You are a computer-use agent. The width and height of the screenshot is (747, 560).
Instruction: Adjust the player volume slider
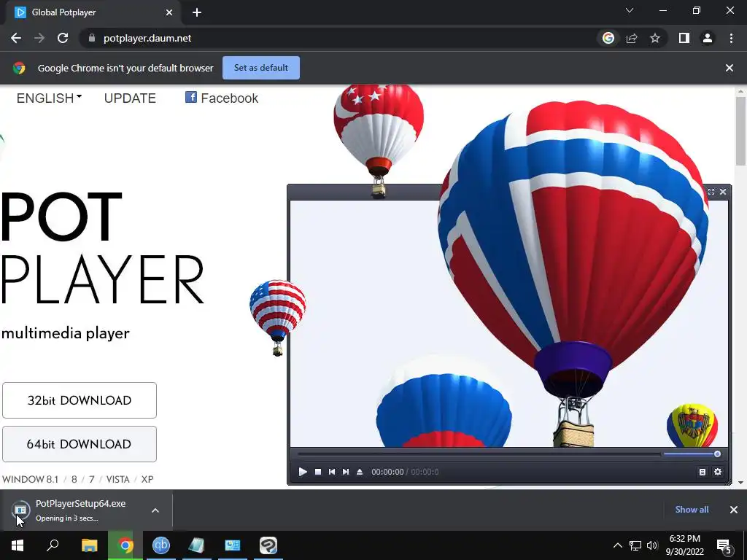692,454
